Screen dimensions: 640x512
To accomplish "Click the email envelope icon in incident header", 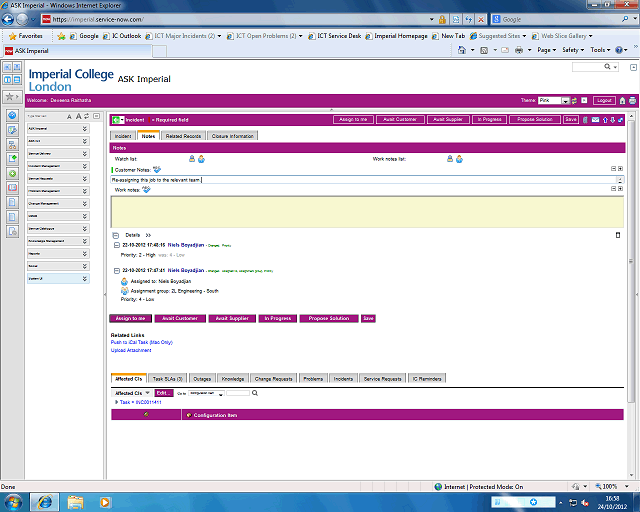I will [x=596, y=120].
